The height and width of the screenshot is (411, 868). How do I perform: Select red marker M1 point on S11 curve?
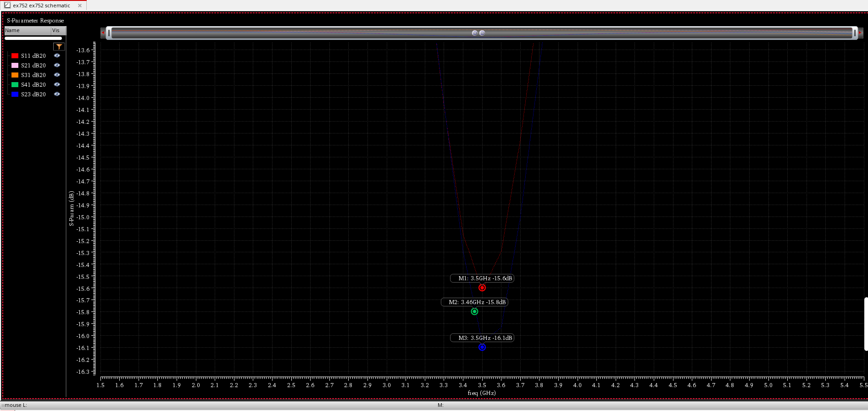(482, 288)
